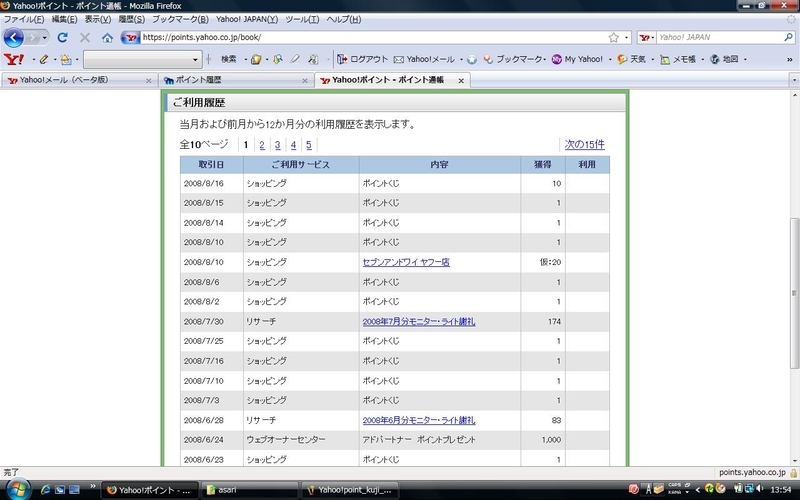Open the Home page icon
800x500 pixels.
tap(107, 38)
